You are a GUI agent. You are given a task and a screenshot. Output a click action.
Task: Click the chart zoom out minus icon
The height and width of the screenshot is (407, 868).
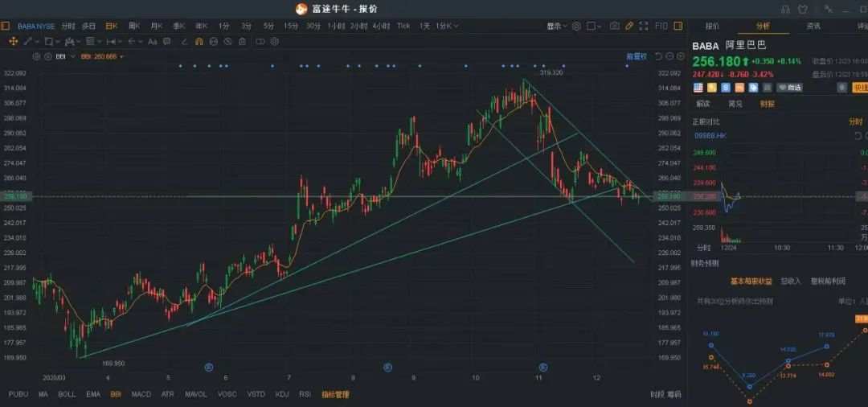pyautogui.click(x=669, y=56)
